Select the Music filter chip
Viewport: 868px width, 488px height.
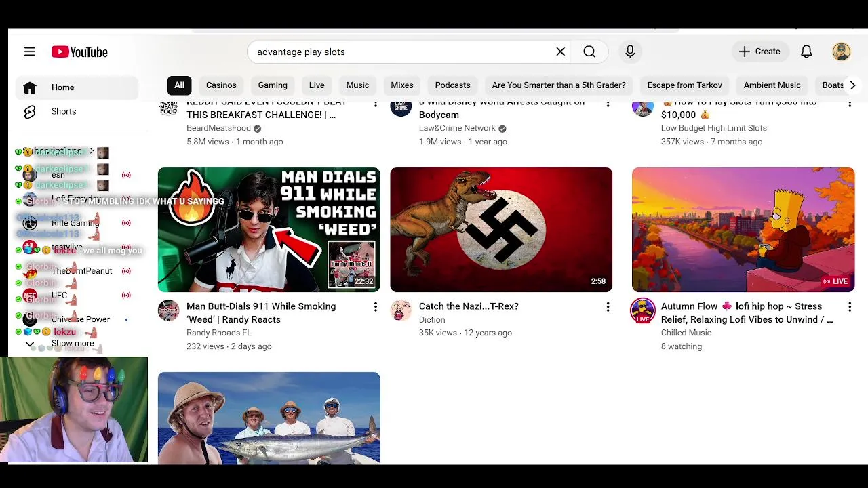[357, 85]
